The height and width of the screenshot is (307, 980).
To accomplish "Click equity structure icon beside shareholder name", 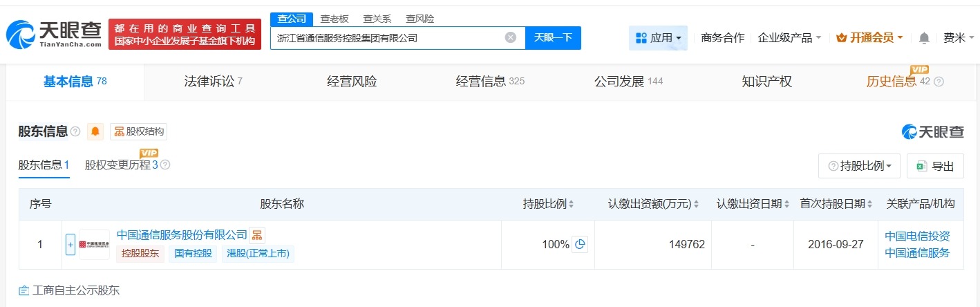I will point(257,235).
